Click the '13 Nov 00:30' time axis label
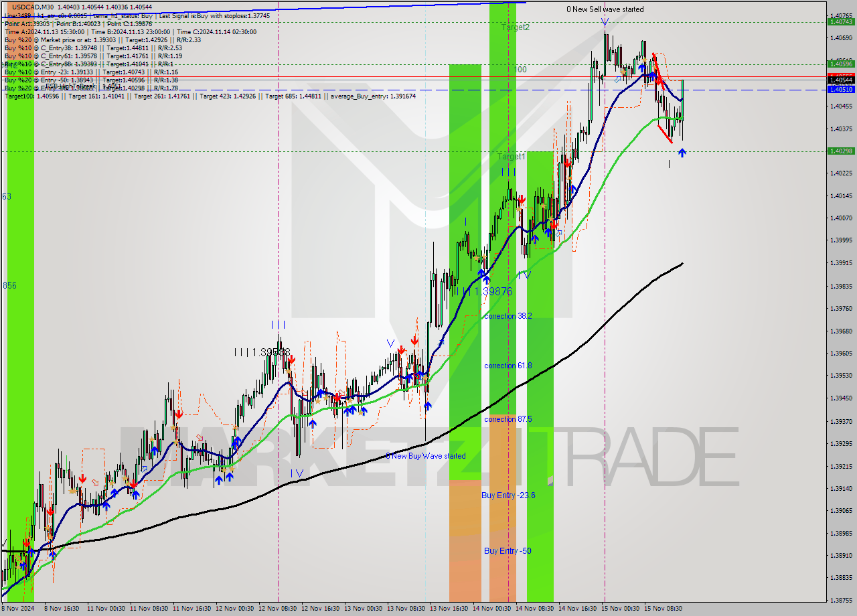 [363, 609]
